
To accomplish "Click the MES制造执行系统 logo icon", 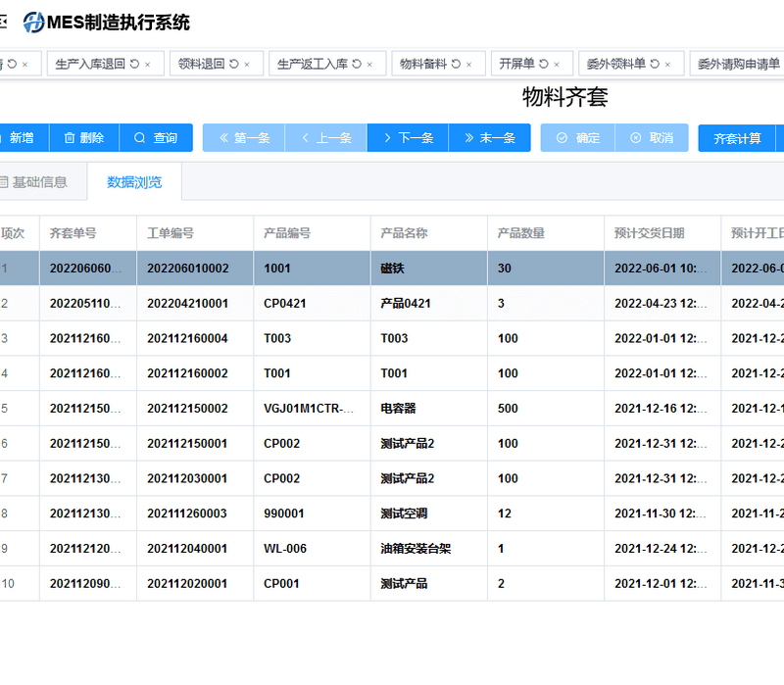I will pos(33,23).
